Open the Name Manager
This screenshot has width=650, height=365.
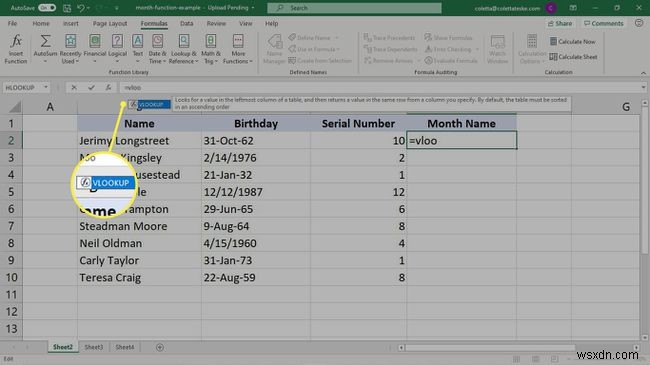point(274,49)
